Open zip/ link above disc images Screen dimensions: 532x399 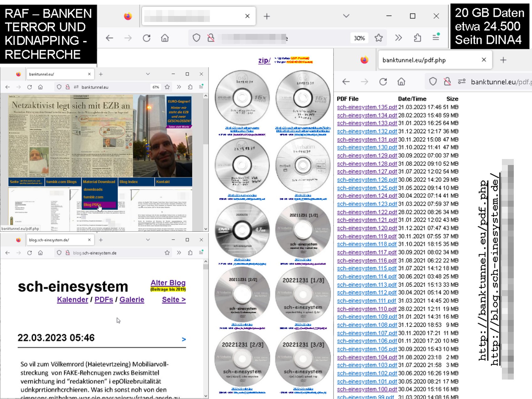click(x=264, y=61)
